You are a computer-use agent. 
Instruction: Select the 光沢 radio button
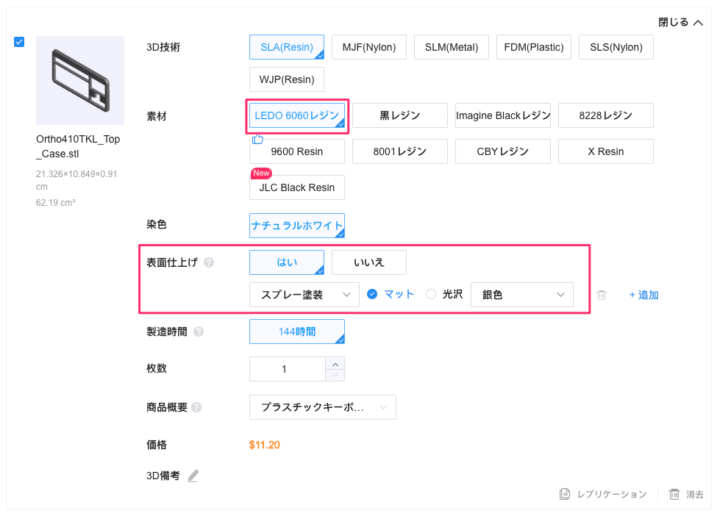pyautogui.click(x=431, y=294)
